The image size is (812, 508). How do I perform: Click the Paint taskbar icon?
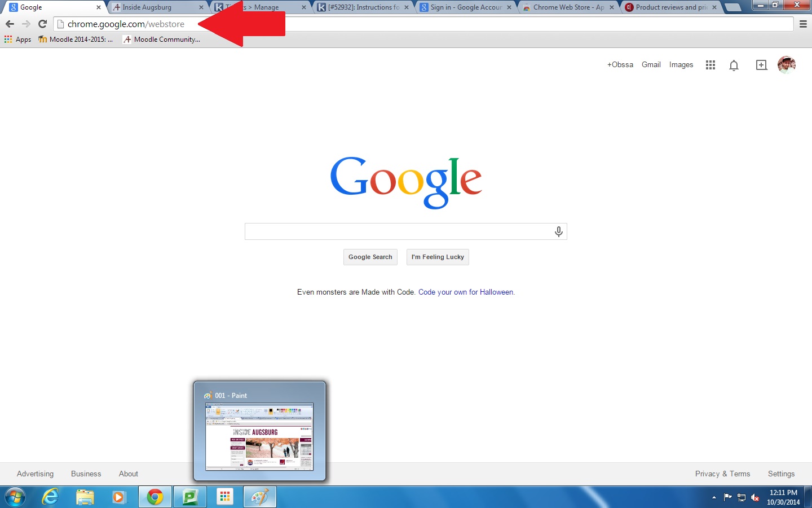tap(260, 497)
